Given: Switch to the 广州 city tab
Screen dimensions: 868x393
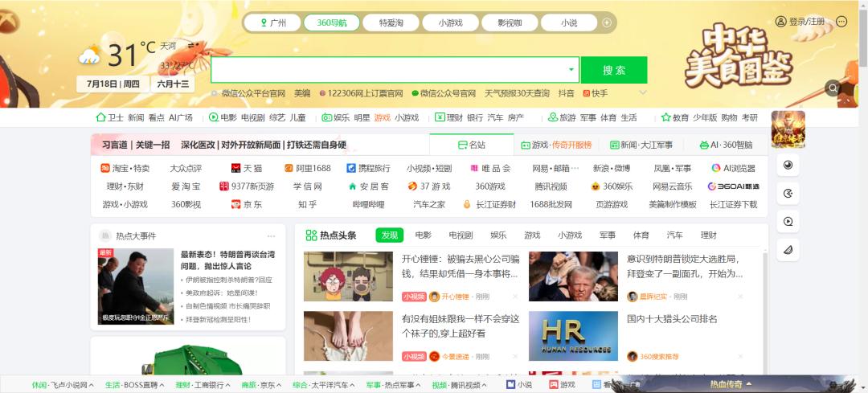Looking at the screenshot, I should click(x=273, y=23).
